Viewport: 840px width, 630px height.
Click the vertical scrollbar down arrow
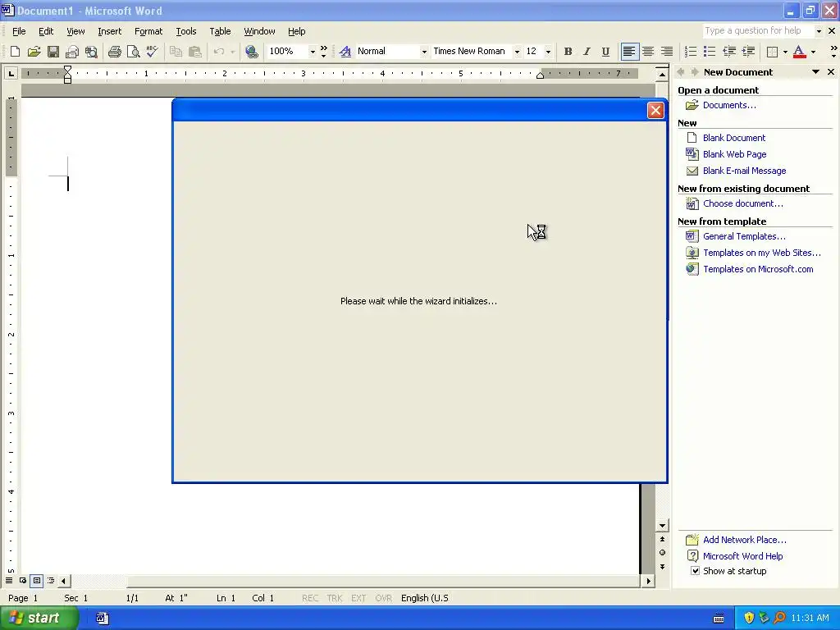pyautogui.click(x=662, y=526)
